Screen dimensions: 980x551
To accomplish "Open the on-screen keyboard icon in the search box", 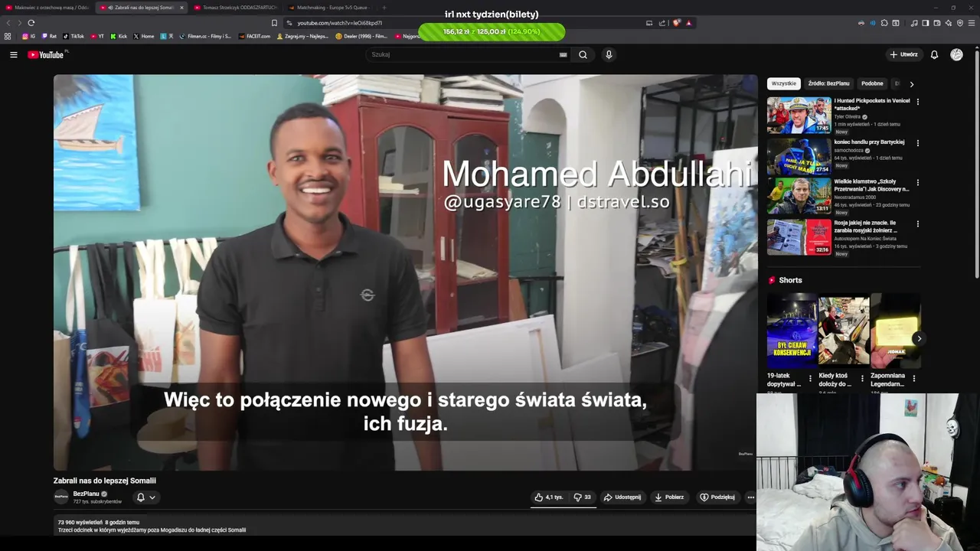I will (563, 54).
